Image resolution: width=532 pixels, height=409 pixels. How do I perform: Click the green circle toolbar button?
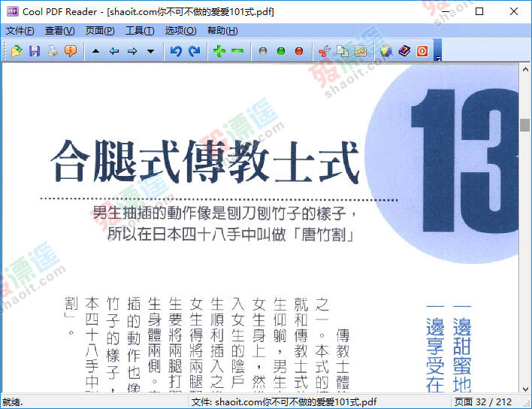(281, 51)
